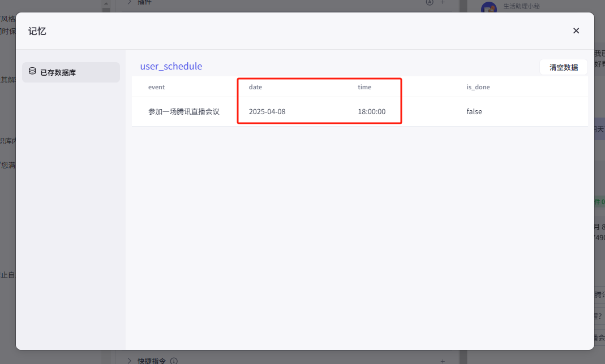Viewport: 605px width, 364px height.
Task: Expand the 快捷指令 section chevron
Action: (129, 361)
